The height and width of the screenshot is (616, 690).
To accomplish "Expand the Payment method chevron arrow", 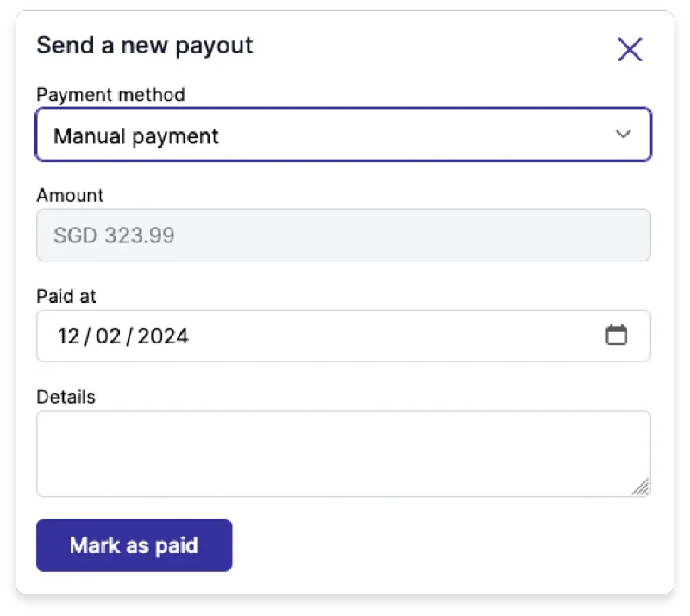I will tap(623, 135).
